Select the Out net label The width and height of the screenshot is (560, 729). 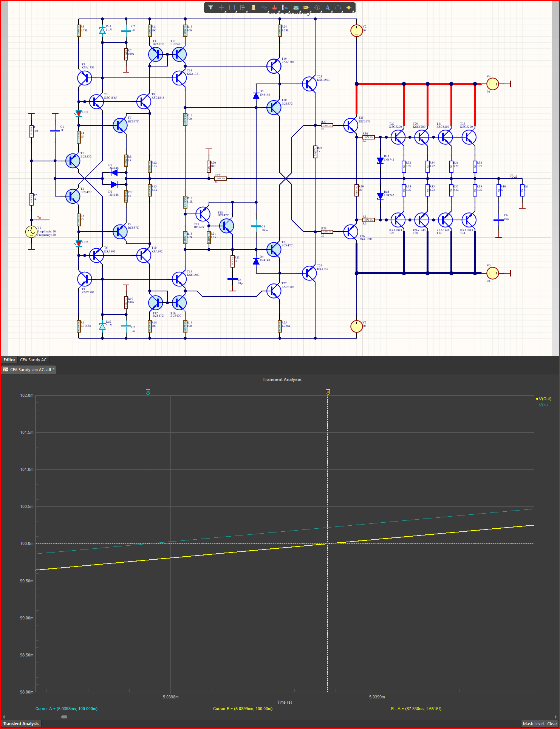coord(514,176)
